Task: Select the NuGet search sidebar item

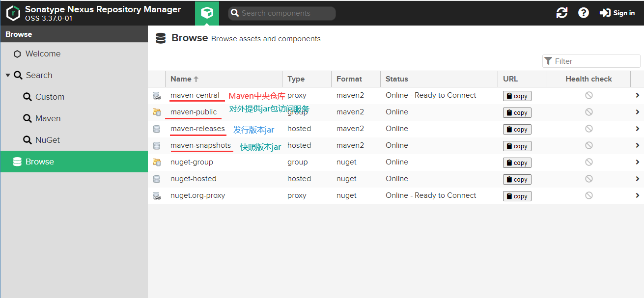Action: click(x=47, y=140)
